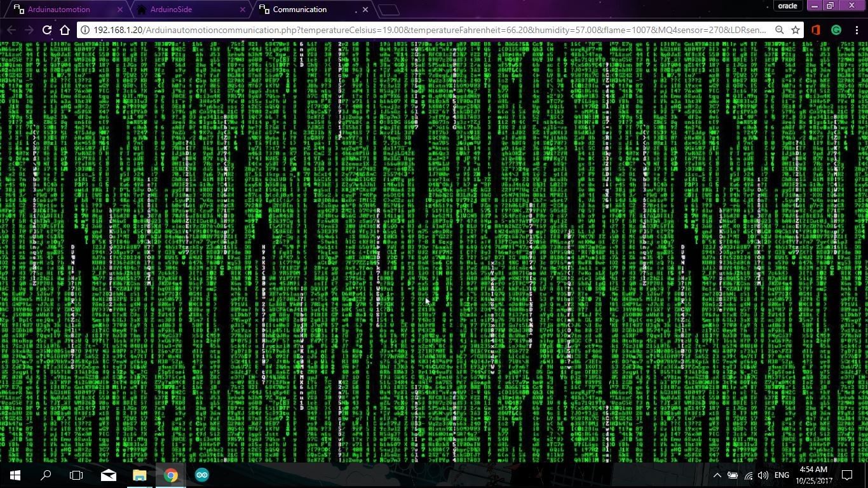Open the volume control in system tray
Image resolution: width=868 pixels, height=488 pixels.
763,475
